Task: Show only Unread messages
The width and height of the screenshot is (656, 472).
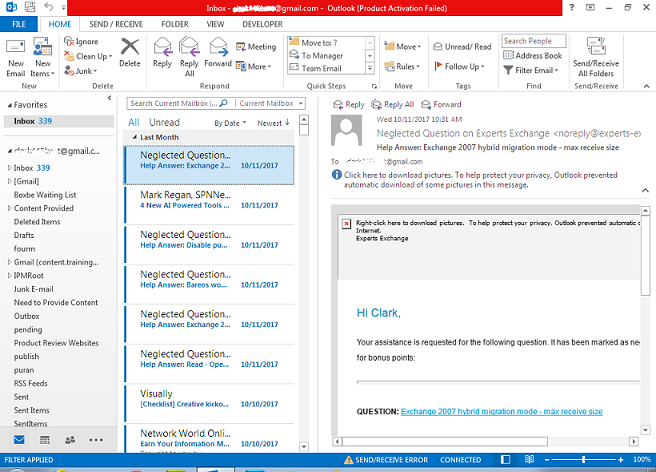Action: point(164,123)
